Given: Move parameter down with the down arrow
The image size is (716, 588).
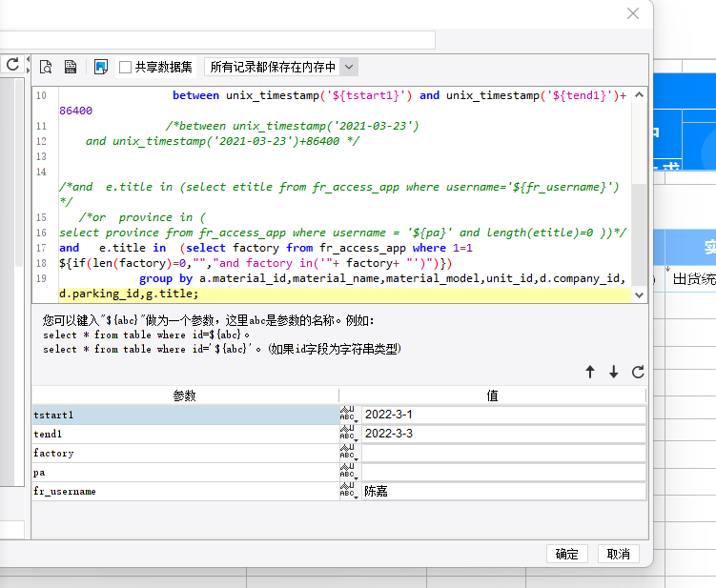Looking at the screenshot, I should click(x=614, y=372).
